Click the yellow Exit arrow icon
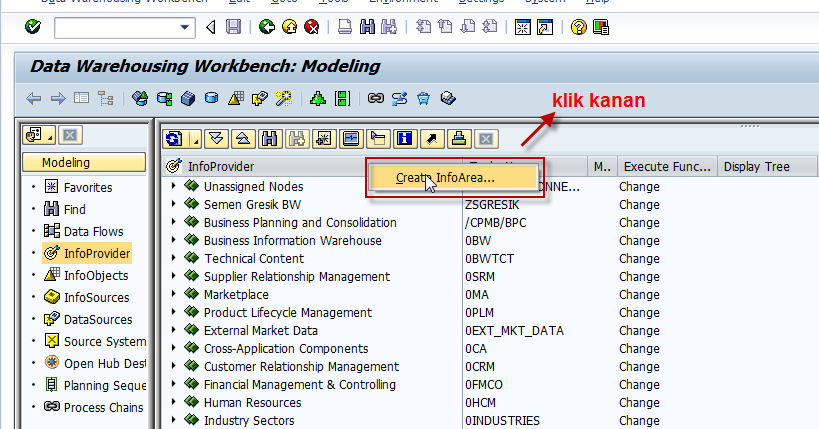Image resolution: width=819 pixels, height=429 pixels. (x=289, y=27)
